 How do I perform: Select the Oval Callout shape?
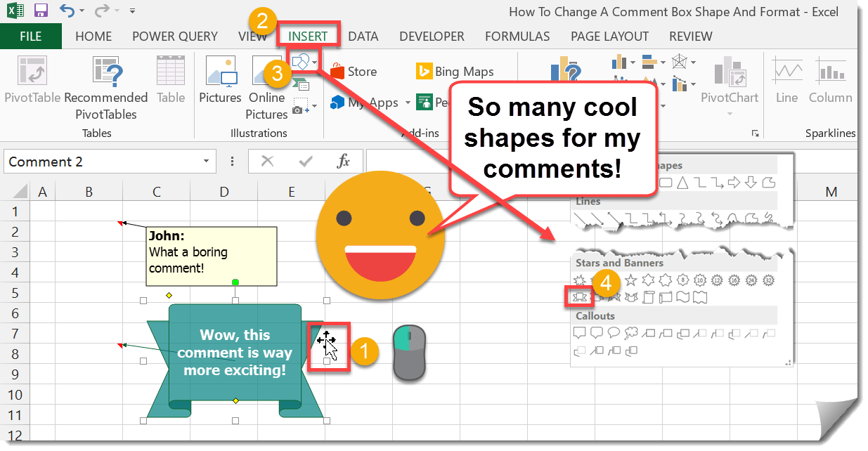pyautogui.click(x=614, y=333)
